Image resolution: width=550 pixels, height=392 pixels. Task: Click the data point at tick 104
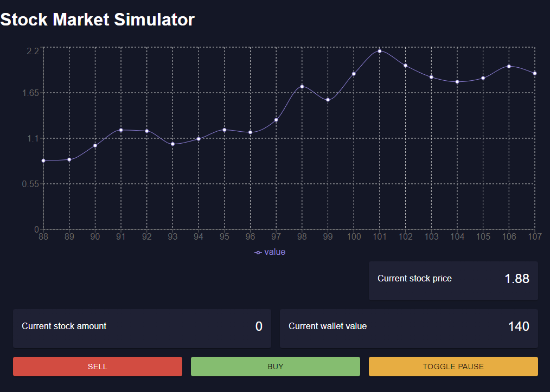457,82
